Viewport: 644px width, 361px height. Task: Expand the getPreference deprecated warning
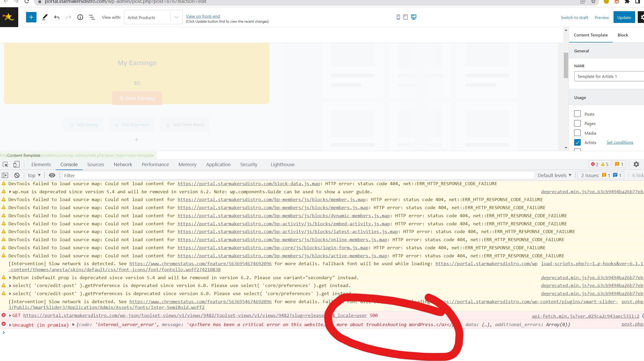[x=10, y=286]
